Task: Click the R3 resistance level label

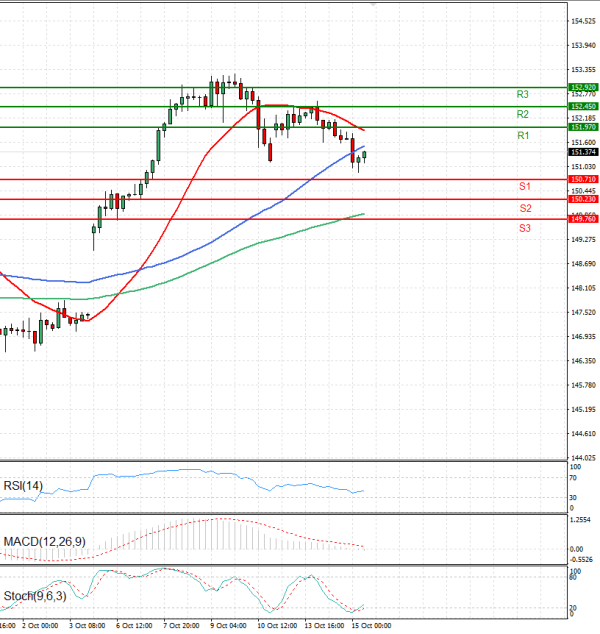Action: 523,94
